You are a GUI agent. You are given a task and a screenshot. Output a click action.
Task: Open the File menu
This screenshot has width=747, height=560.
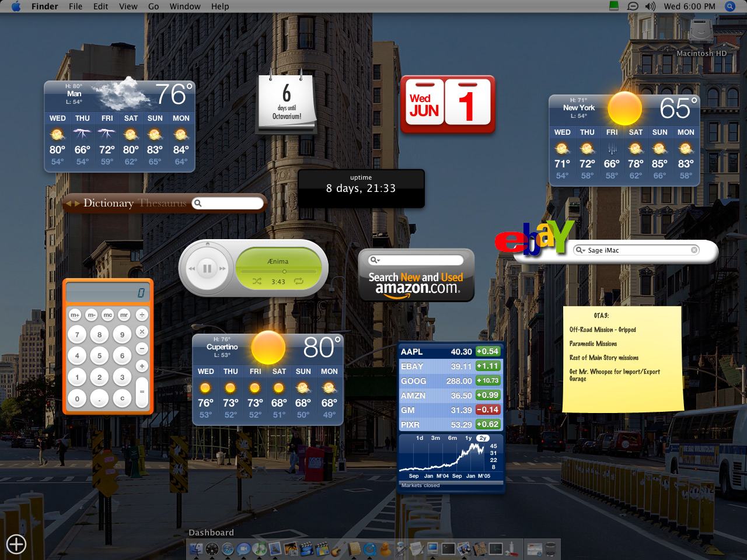tap(75, 6)
